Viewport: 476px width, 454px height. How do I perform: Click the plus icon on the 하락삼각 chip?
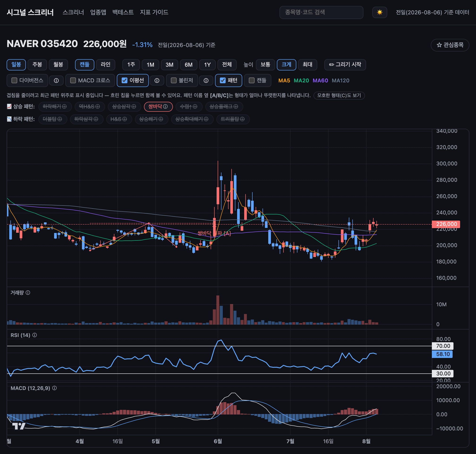tap(96, 119)
